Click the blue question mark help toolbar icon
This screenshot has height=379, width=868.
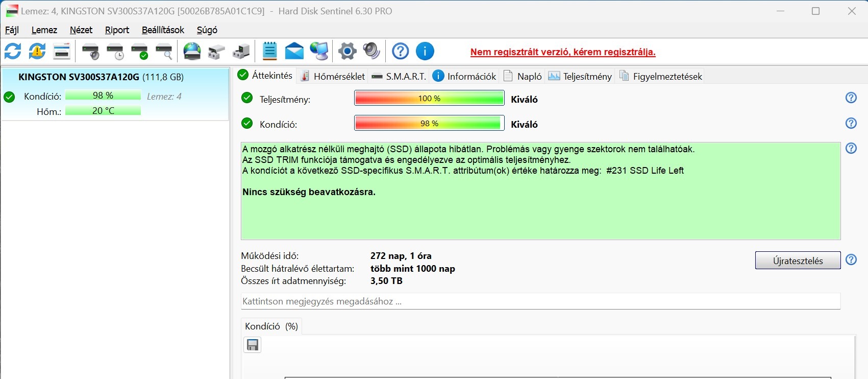401,51
